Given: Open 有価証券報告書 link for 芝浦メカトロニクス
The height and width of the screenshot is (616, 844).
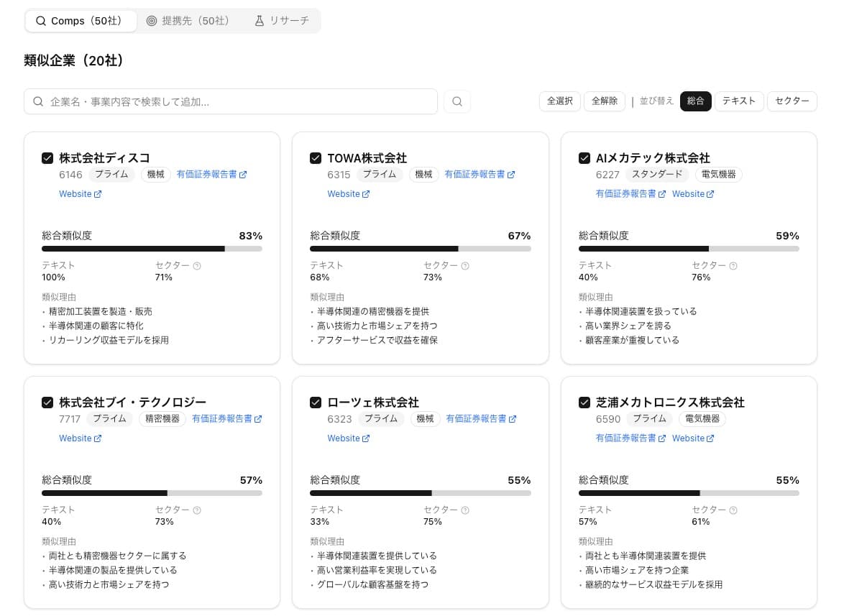Looking at the screenshot, I should tap(631, 438).
